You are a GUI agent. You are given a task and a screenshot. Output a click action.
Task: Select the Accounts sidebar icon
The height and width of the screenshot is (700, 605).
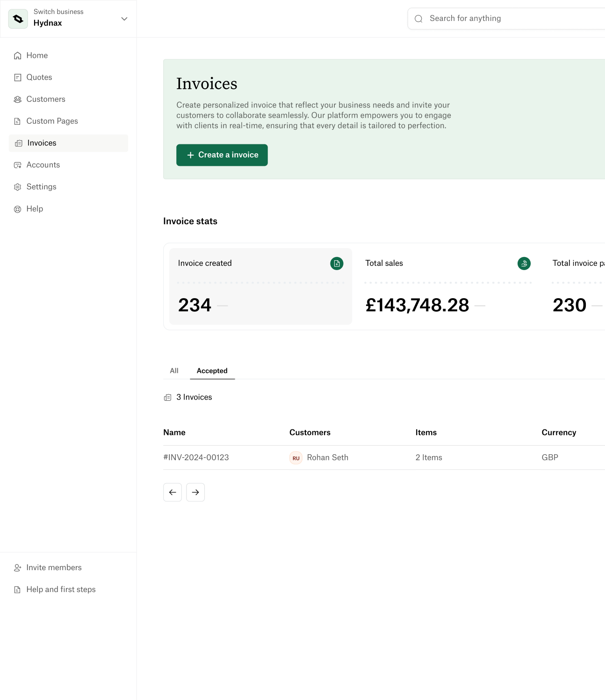(x=18, y=164)
